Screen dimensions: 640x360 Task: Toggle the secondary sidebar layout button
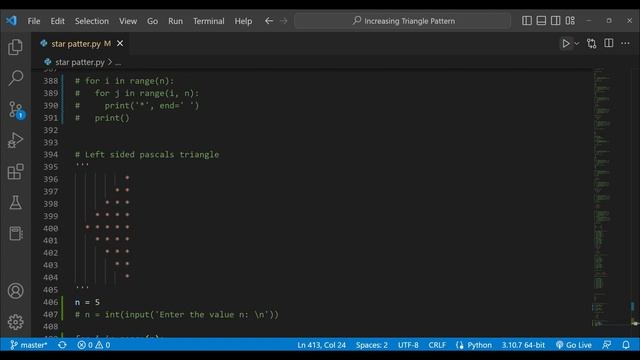click(x=556, y=20)
